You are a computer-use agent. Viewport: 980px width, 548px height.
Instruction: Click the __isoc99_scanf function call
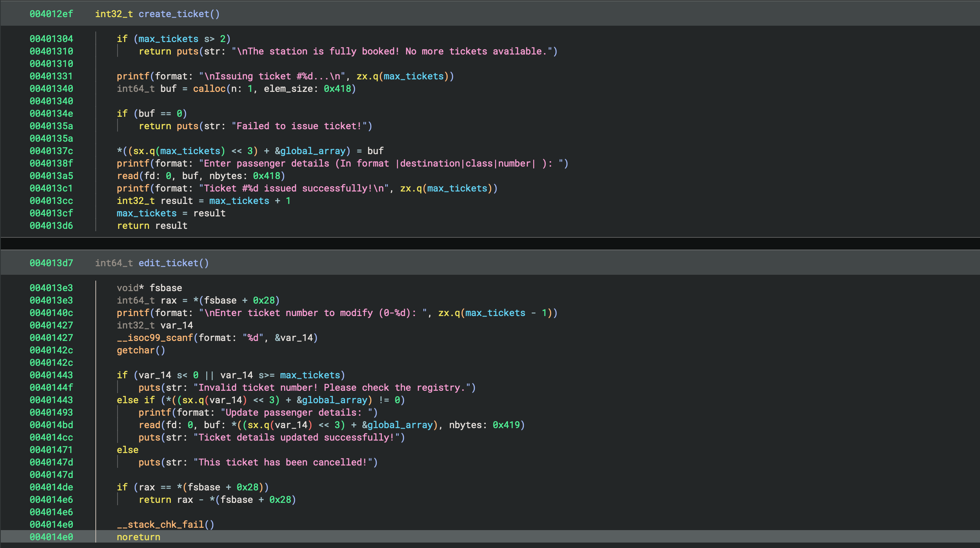[155, 338]
